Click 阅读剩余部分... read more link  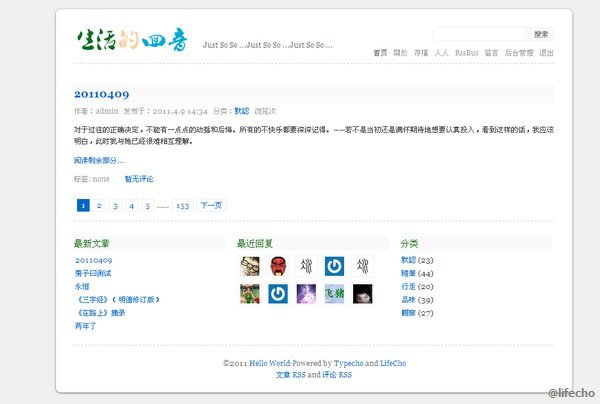point(99,160)
